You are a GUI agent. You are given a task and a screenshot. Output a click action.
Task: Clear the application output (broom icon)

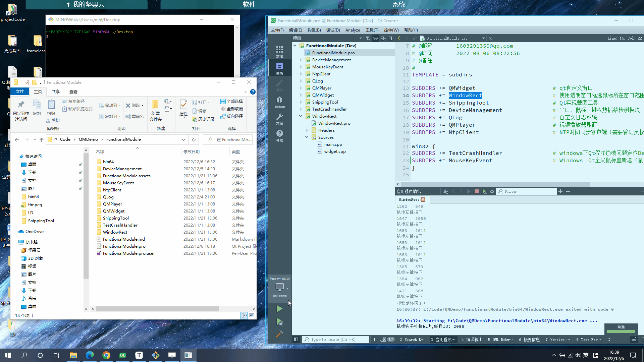445,191
